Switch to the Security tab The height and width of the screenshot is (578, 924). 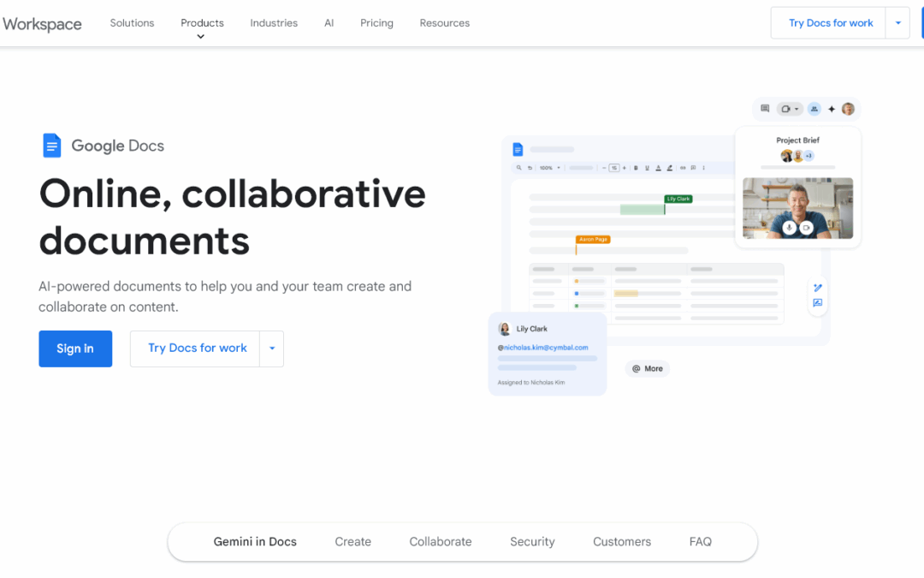pos(532,541)
